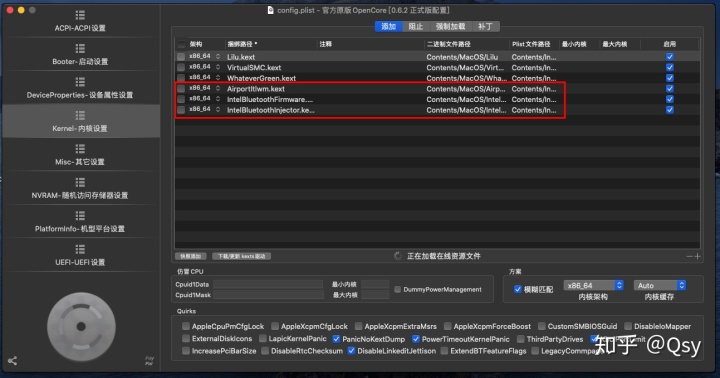Disable the IntelBluetoothInjector enable checkbox
720x378 pixels.
click(669, 110)
